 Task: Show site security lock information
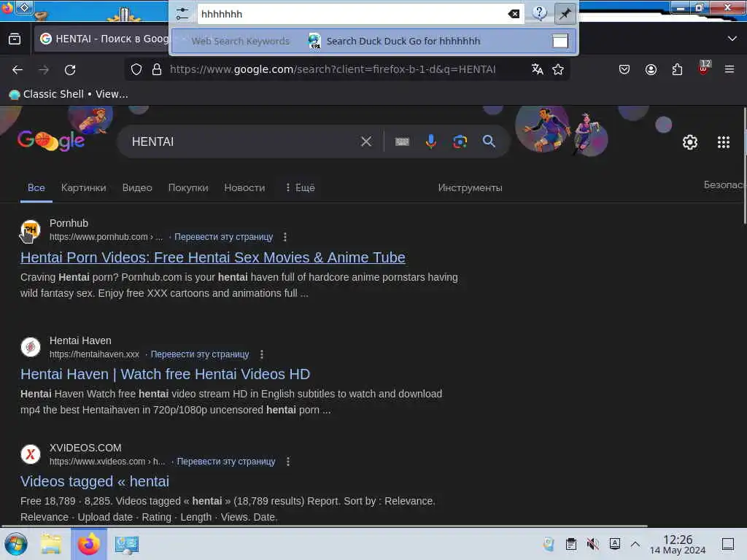click(157, 69)
